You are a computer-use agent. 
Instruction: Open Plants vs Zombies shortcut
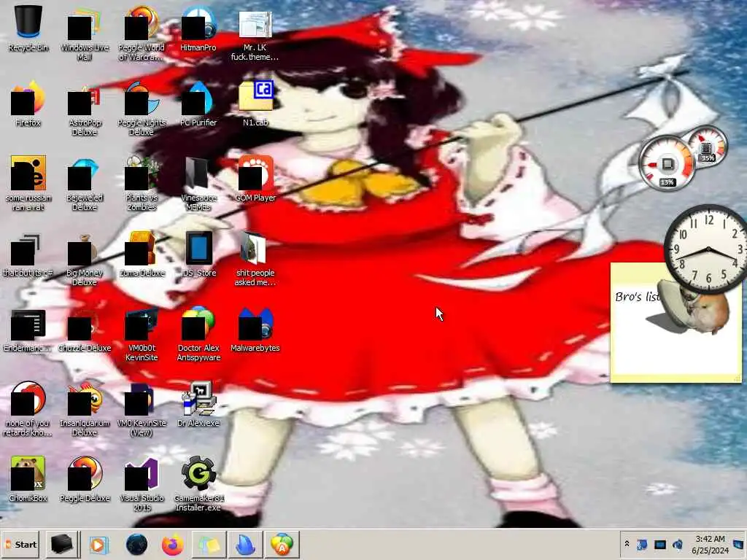point(141,183)
